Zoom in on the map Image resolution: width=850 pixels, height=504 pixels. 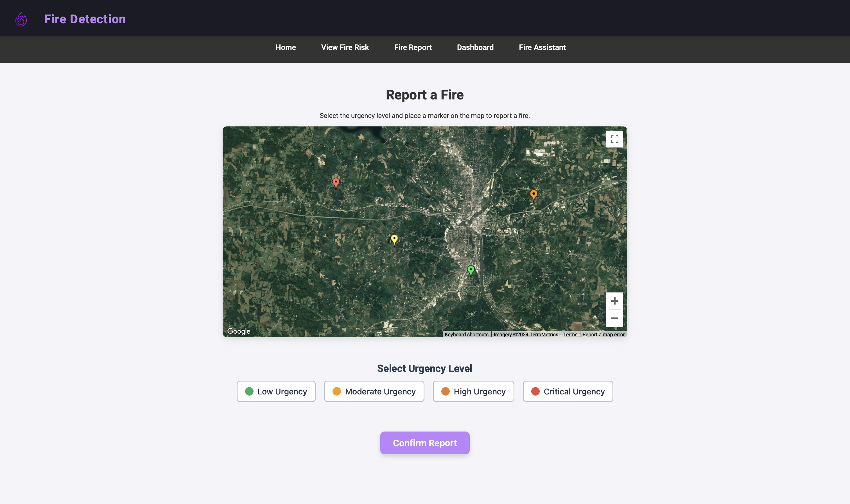click(614, 301)
